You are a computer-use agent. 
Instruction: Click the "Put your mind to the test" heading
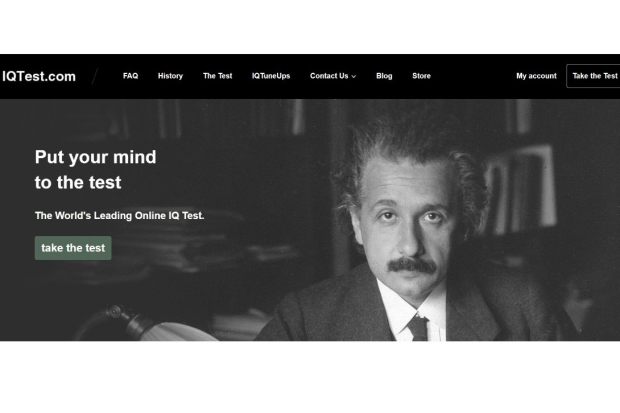coord(95,169)
